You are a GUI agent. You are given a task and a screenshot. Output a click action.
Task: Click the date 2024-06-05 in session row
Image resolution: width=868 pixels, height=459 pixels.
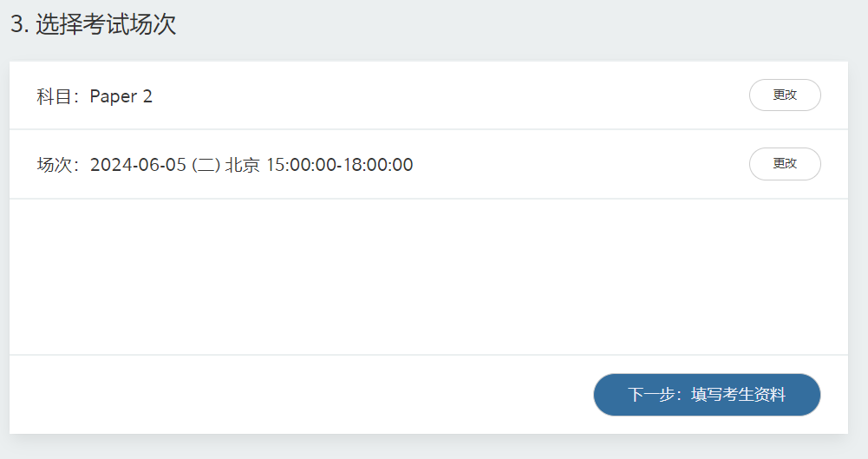(x=138, y=165)
